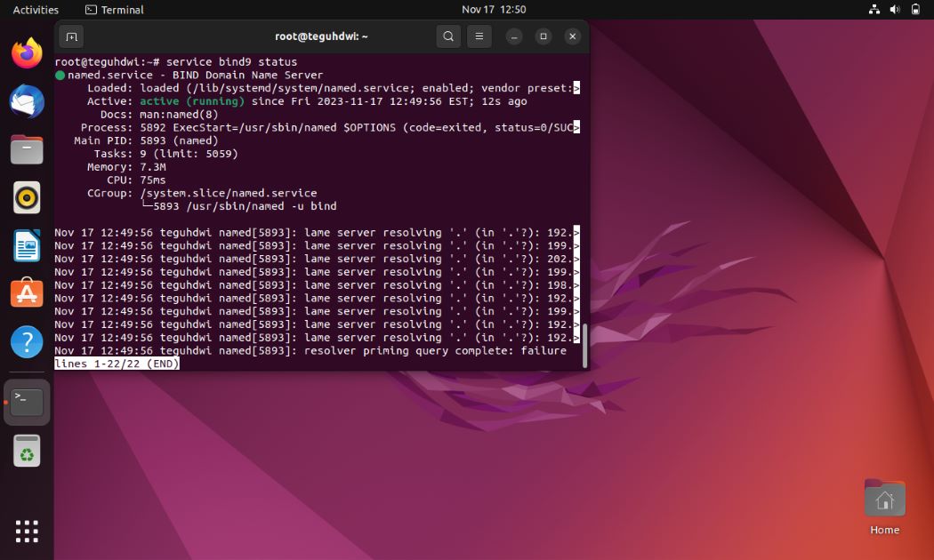Click the 'CPU: 75ms' line
The height and width of the screenshot is (560, 934).
point(136,180)
